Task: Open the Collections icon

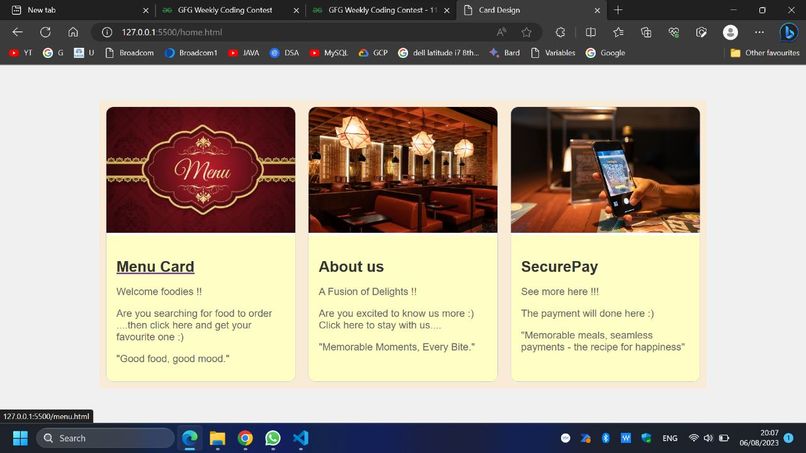Action: coord(646,32)
